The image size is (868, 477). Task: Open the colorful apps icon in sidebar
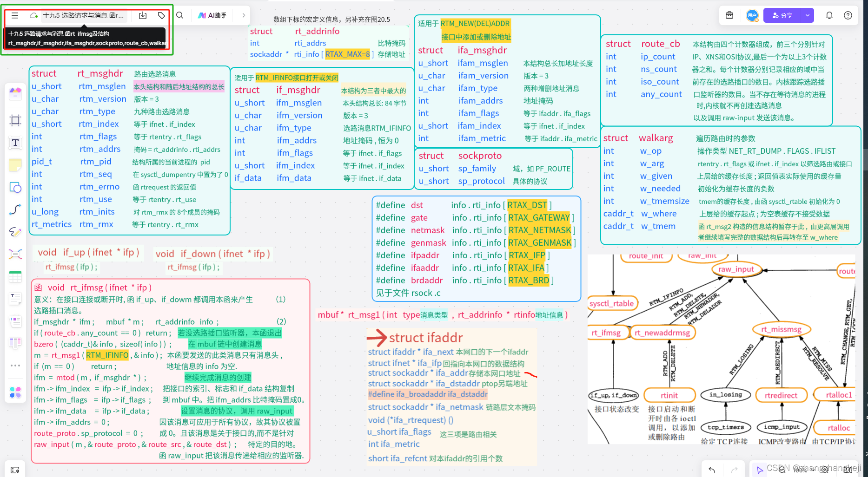15,392
